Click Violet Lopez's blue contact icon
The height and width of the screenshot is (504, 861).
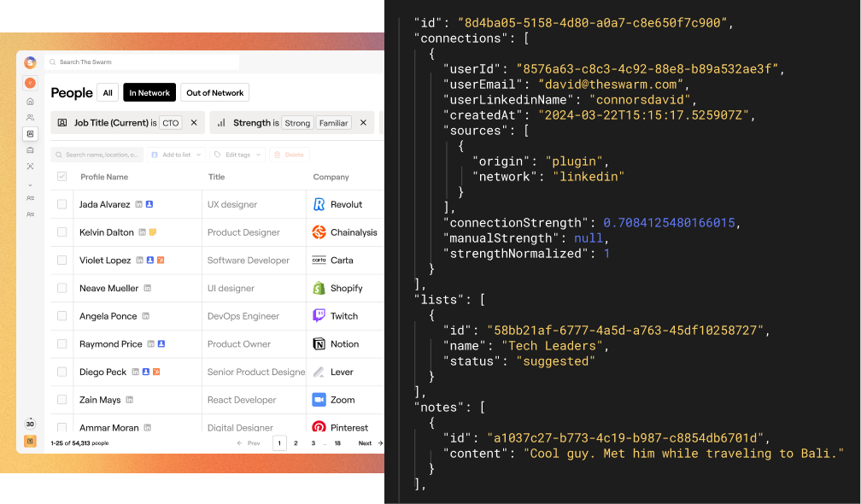point(150,261)
